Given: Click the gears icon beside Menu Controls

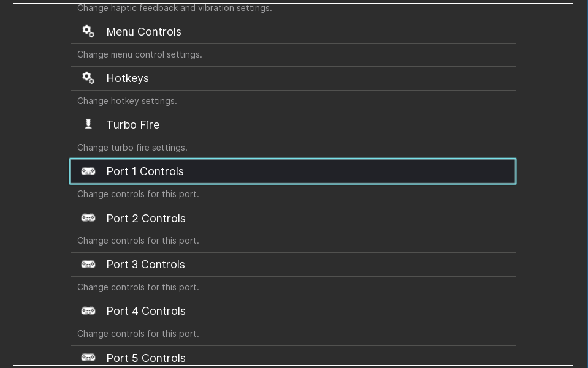Looking at the screenshot, I should (x=88, y=31).
